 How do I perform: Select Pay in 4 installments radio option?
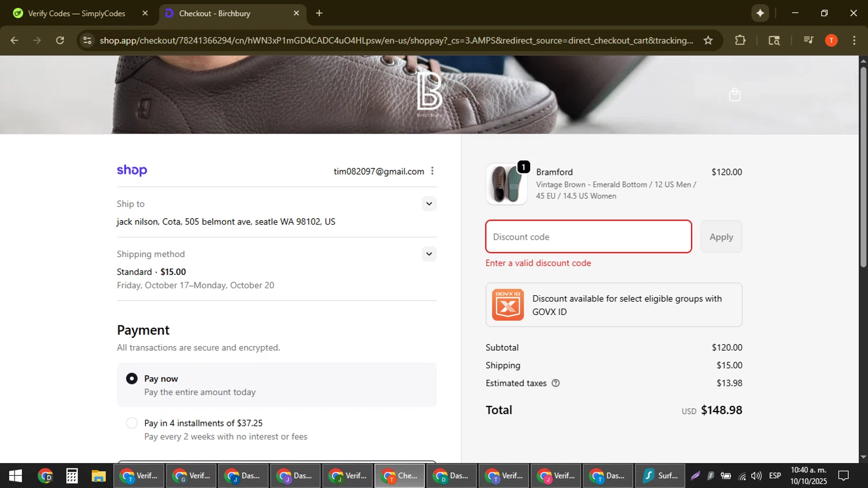coord(132,423)
